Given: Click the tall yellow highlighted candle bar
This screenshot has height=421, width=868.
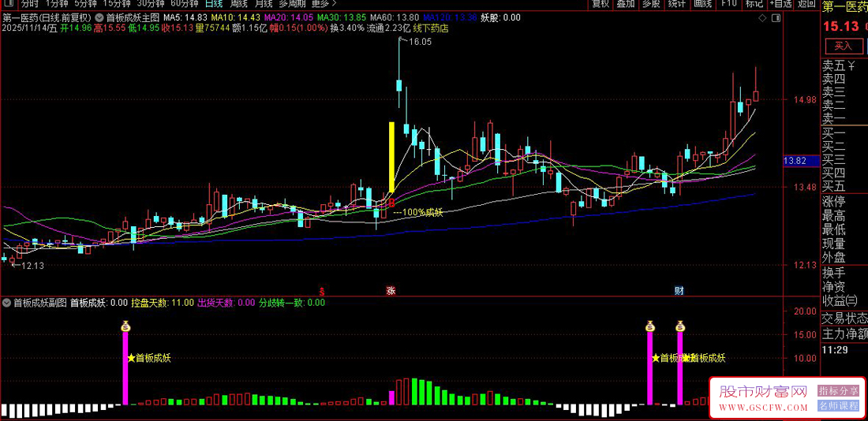Looking at the screenshot, I should point(391,157).
